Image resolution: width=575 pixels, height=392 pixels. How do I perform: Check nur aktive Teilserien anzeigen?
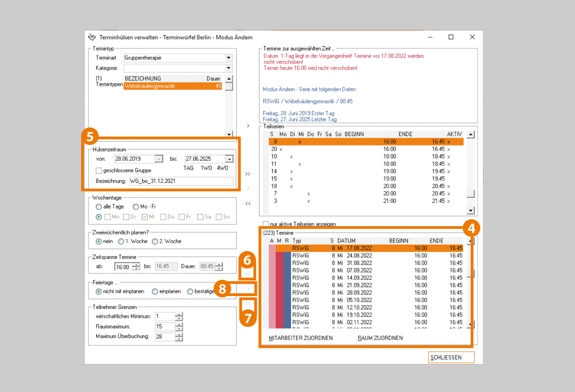click(266, 224)
